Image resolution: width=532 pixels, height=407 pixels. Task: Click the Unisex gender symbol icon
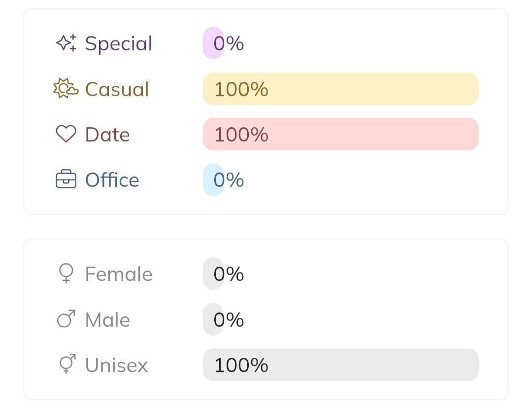point(67,365)
